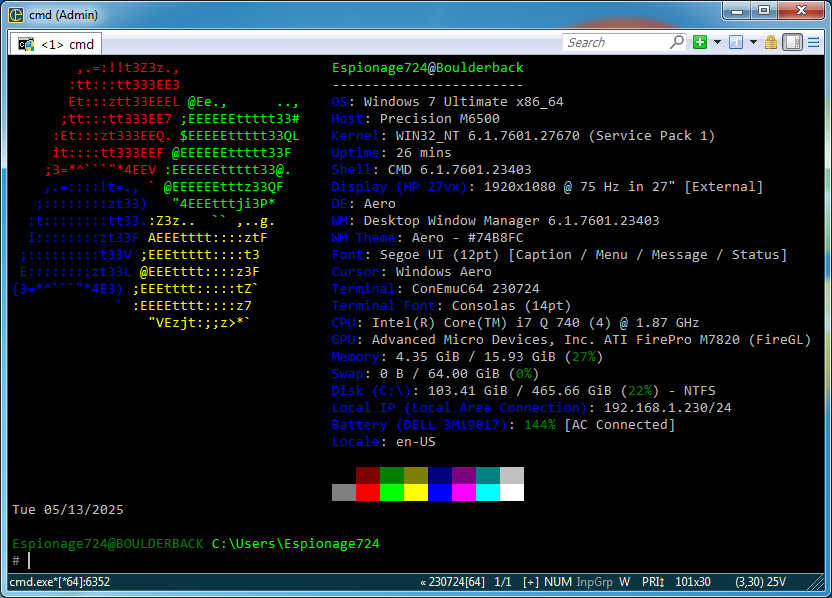Screen dimensions: 832x598
Task: Click inside the Search text field
Action: coord(615,42)
